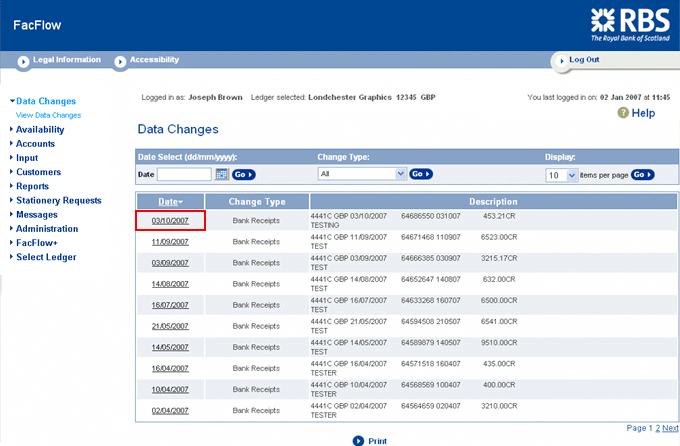Screen dimensions: 680x446
Task: Click the Print link text
Action: 377,441
